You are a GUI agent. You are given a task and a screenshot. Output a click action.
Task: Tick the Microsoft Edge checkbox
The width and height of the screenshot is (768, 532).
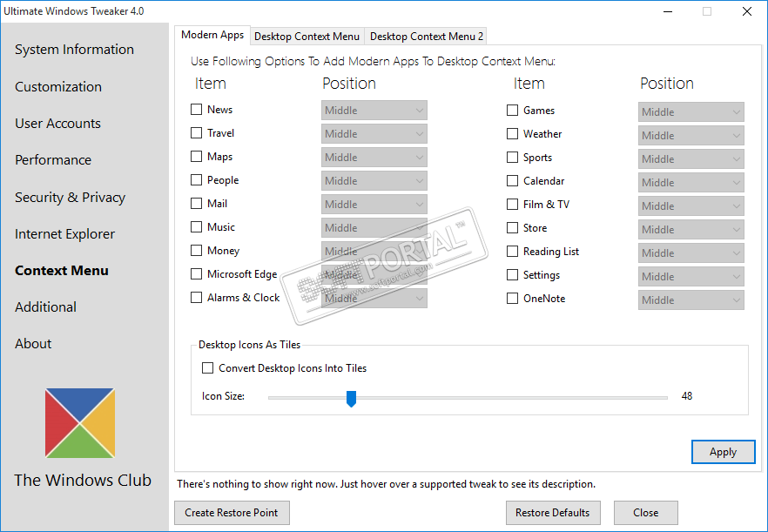(197, 274)
